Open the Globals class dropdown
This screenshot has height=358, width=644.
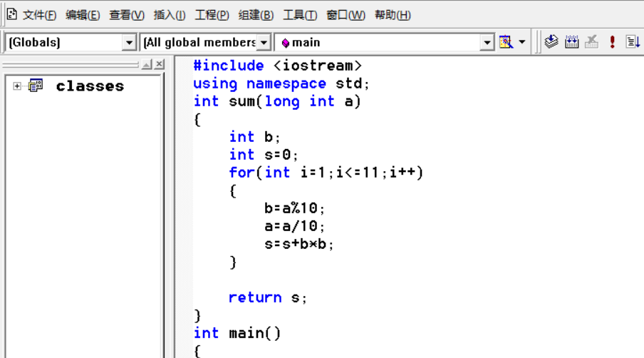coord(129,42)
